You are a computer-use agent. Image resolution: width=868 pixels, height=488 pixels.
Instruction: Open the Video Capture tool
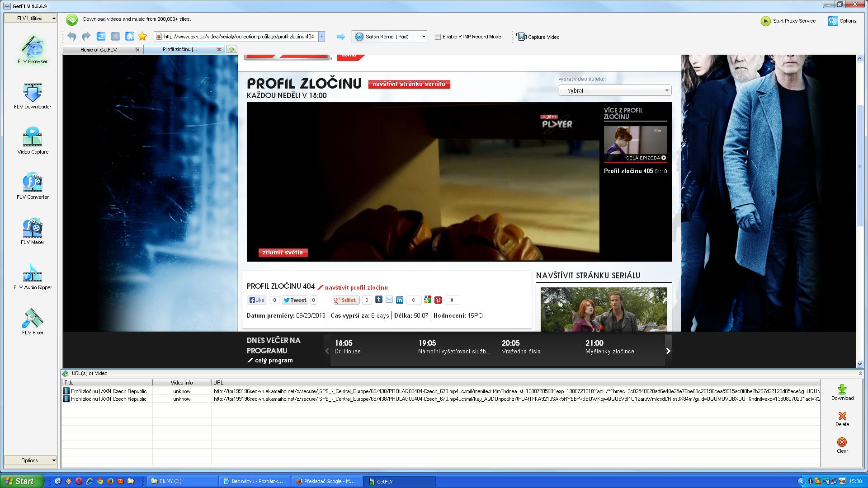click(33, 141)
